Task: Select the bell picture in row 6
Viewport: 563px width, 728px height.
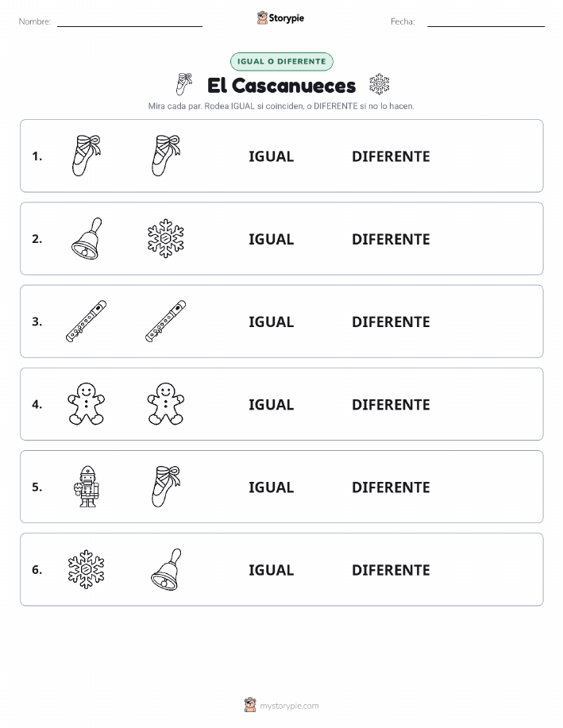Action: coord(166,569)
